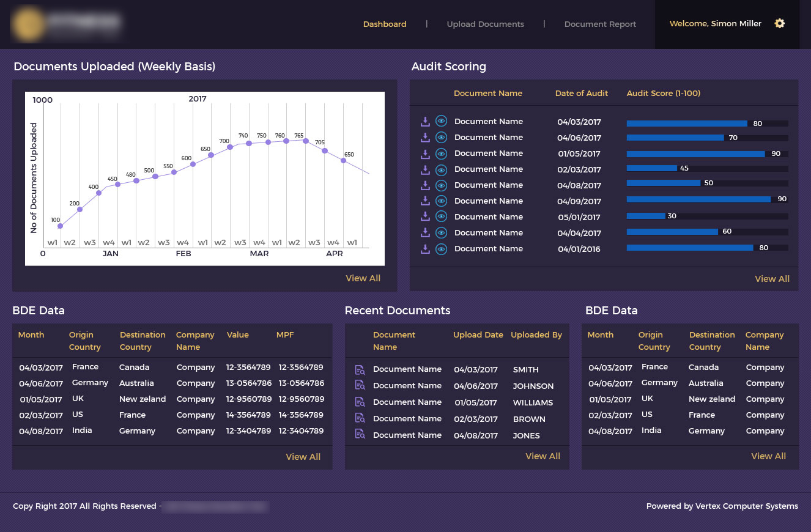
Task: Open search icon for WILLIAMS's recent document
Action: (360, 402)
